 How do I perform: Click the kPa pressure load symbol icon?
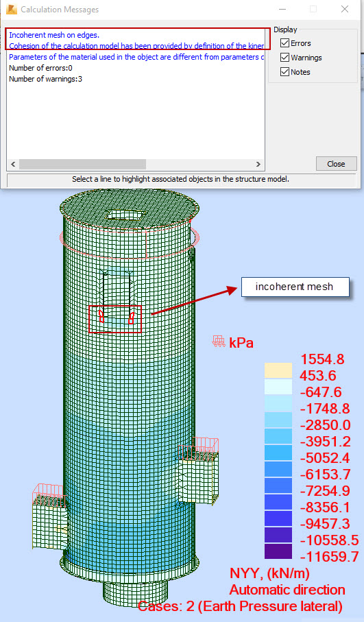[x=219, y=342]
